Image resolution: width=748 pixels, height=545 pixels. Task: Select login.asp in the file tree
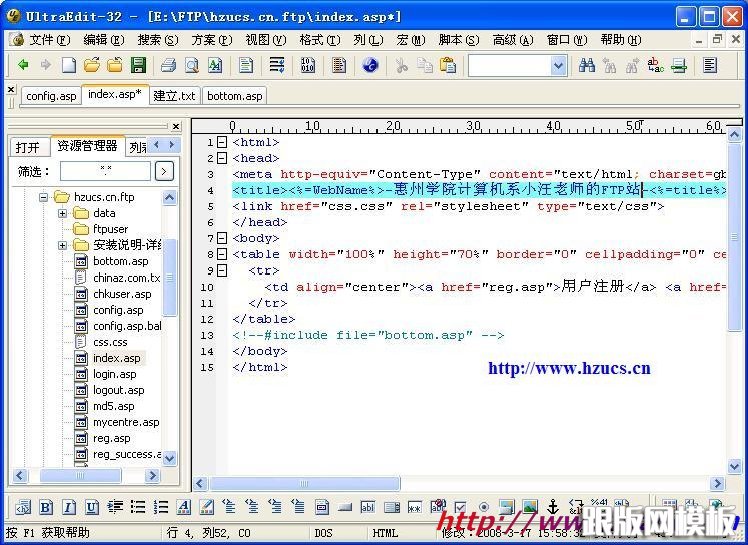click(114, 374)
